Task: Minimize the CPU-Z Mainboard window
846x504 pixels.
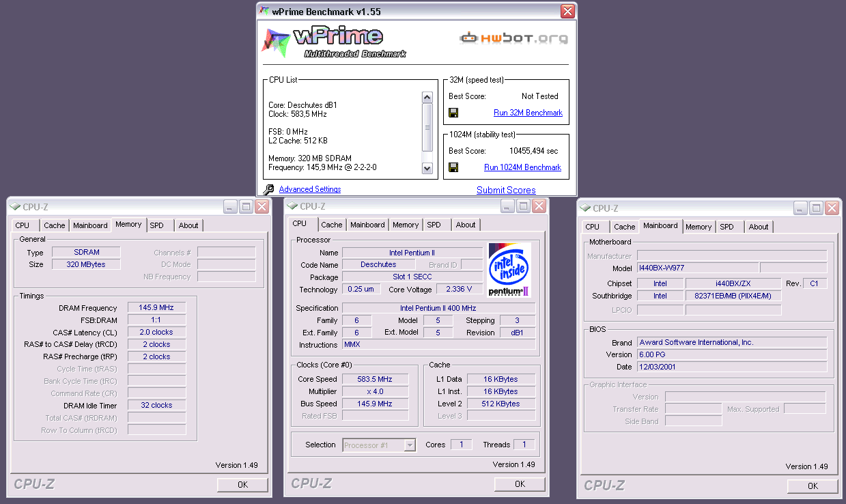Action: (800, 208)
